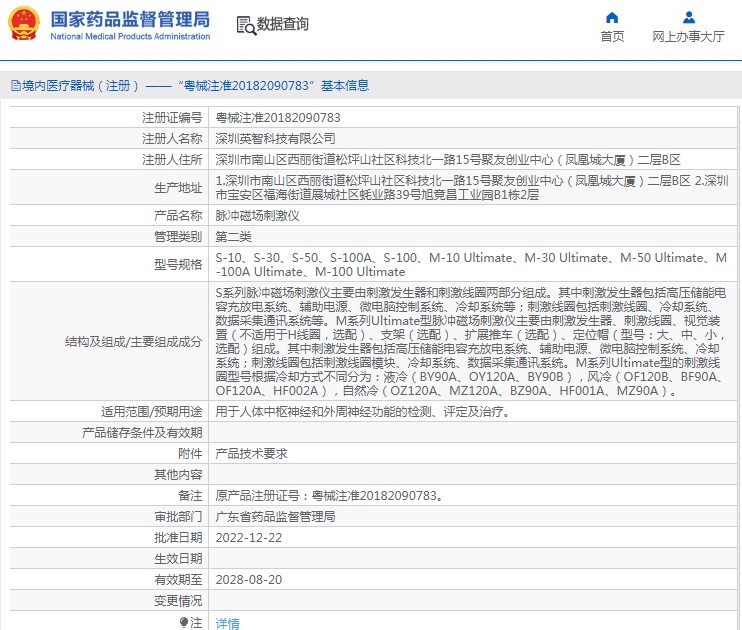Click the 生产地址 label
This screenshot has height=630, width=742.
[x=178, y=187]
